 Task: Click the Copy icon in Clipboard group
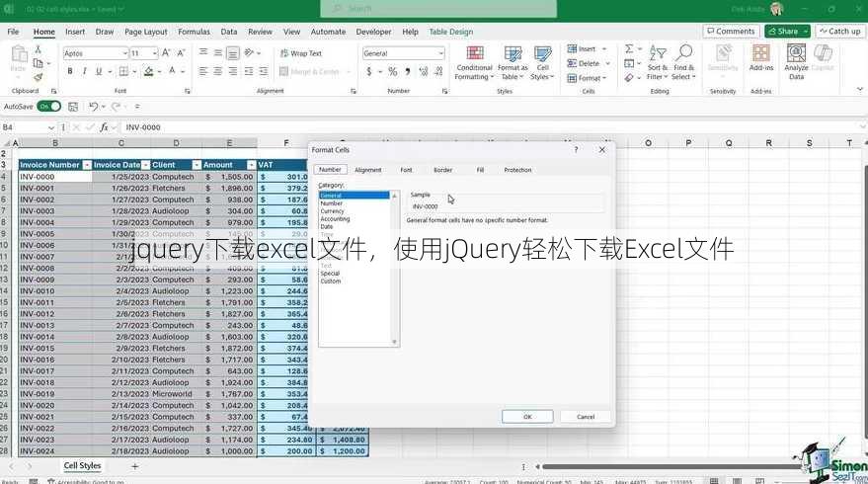point(38,63)
